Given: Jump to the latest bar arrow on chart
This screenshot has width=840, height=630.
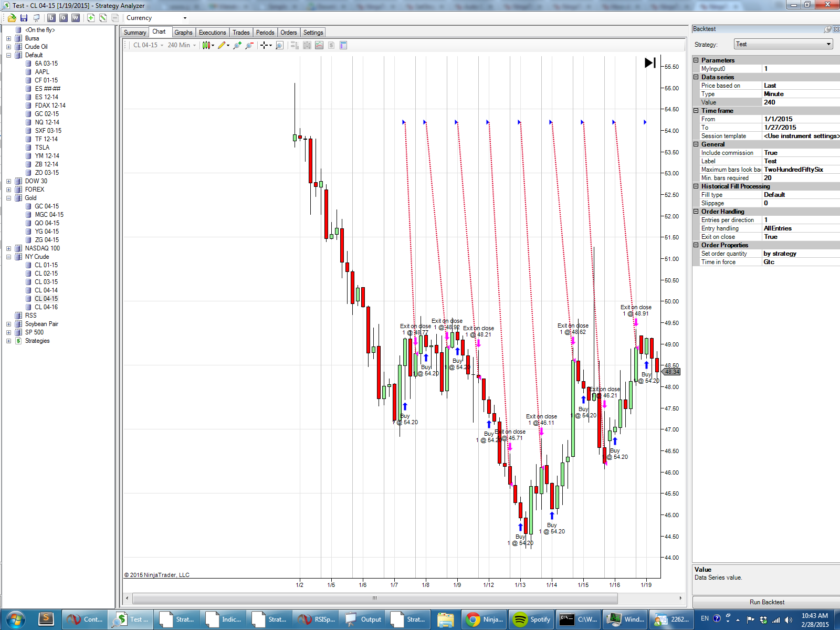Looking at the screenshot, I should click(x=650, y=63).
